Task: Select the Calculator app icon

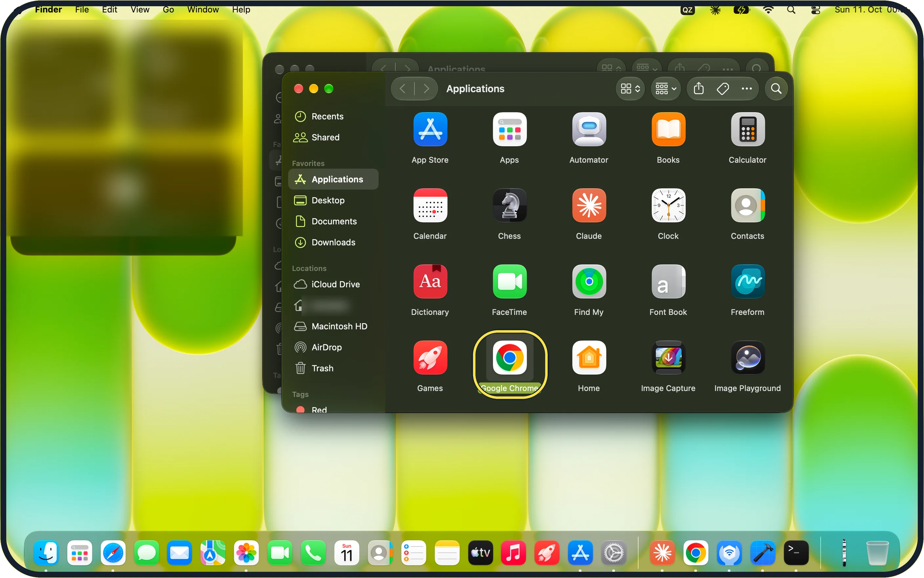Action: pyautogui.click(x=747, y=130)
